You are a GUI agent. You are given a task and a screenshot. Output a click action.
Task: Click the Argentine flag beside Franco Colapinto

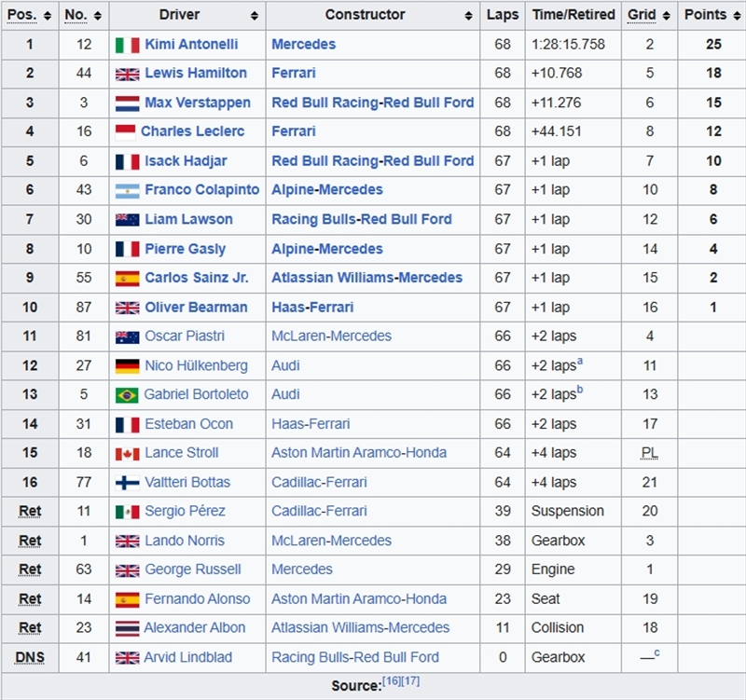click(x=128, y=191)
